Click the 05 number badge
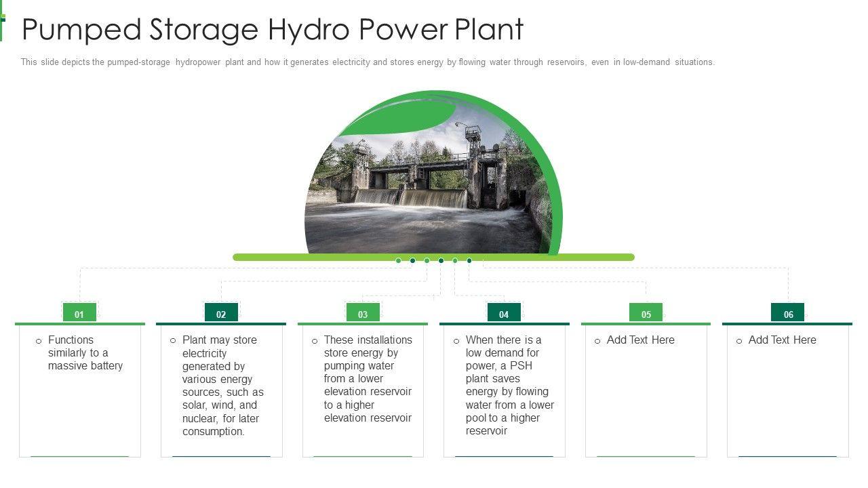868x488 pixels. pos(646,313)
